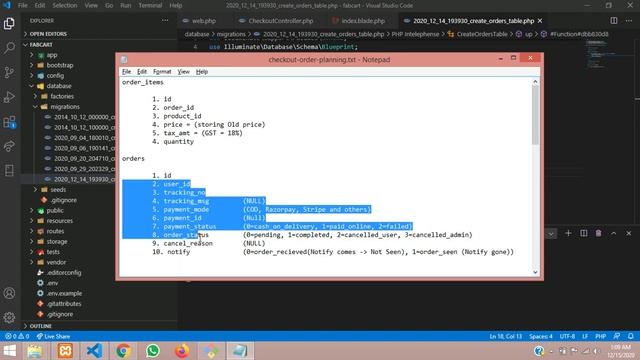640x360 pixels.
Task: Click the notifications bell in status bar
Action: [x=631, y=336]
